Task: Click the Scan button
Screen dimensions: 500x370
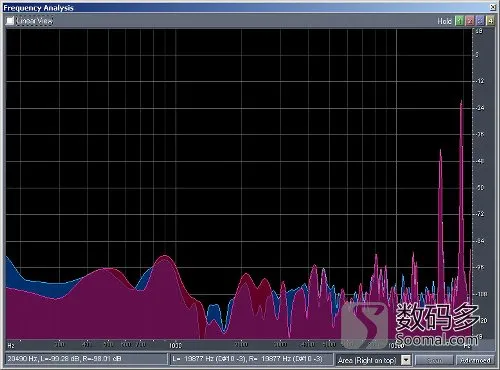Action: click(x=434, y=360)
